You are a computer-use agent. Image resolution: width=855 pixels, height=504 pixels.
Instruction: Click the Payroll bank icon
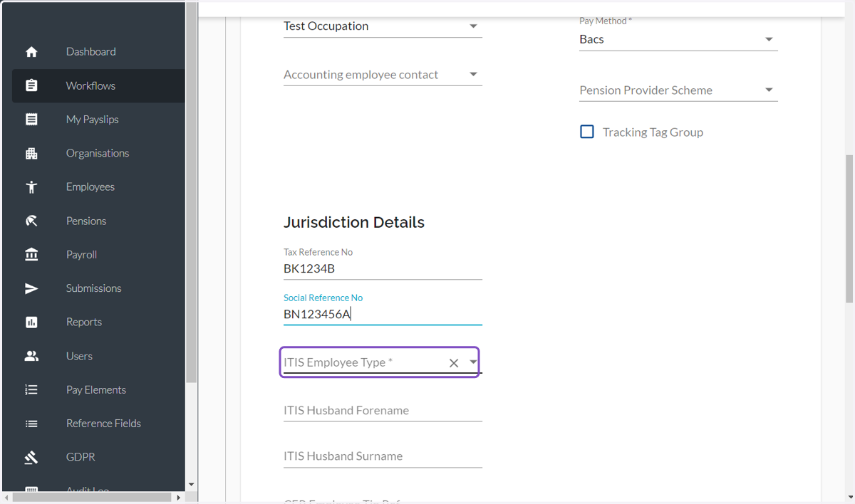pos(31,255)
